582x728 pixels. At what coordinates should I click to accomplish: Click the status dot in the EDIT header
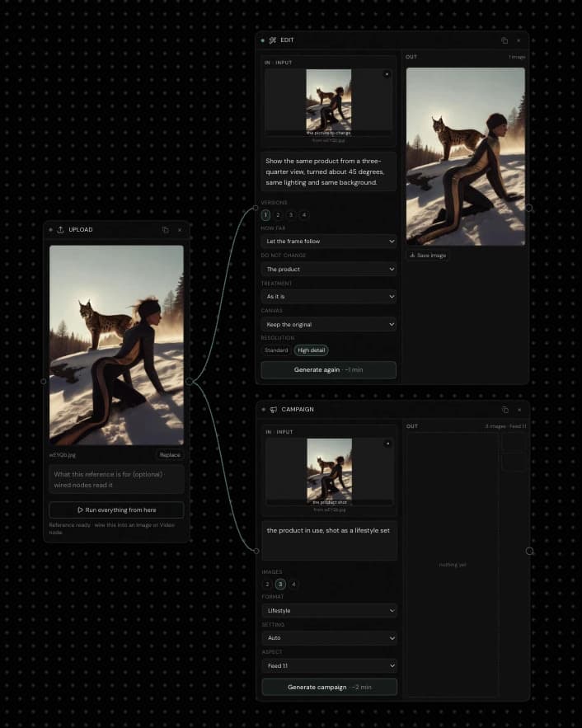tap(263, 40)
